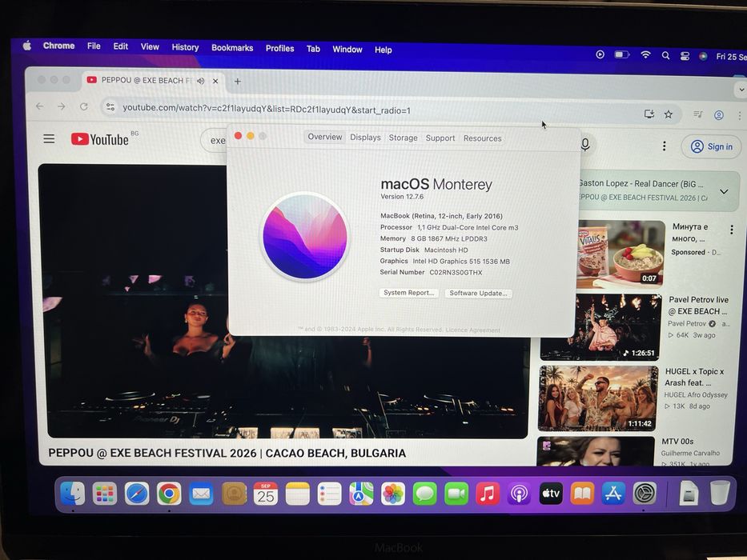747x560 pixels.
Task: Click the System Report button
Action: click(409, 293)
